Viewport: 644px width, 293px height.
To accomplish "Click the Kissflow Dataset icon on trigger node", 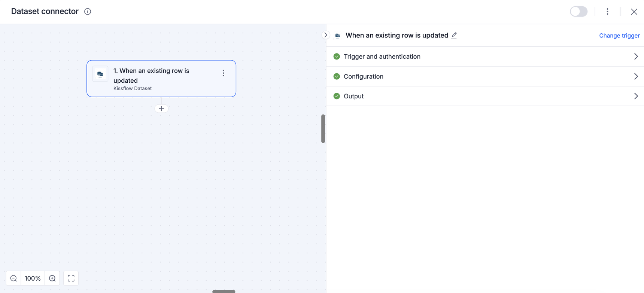I will click(100, 74).
